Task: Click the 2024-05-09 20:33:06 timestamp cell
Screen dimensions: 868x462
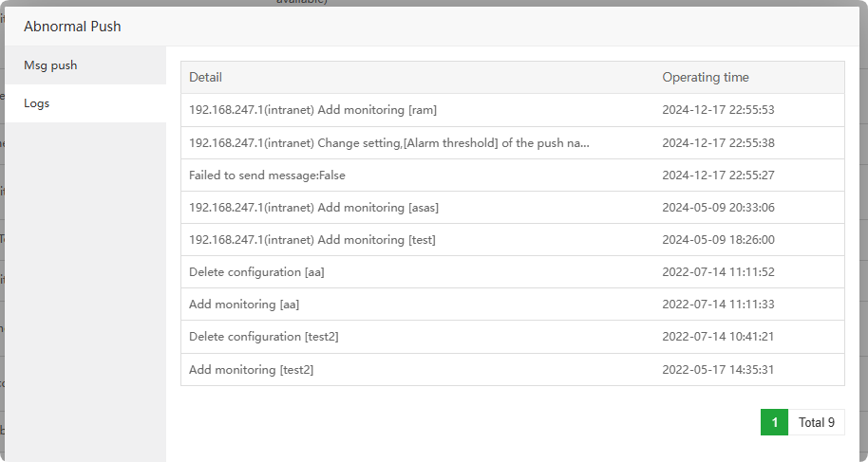Action: click(x=718, y=208)
